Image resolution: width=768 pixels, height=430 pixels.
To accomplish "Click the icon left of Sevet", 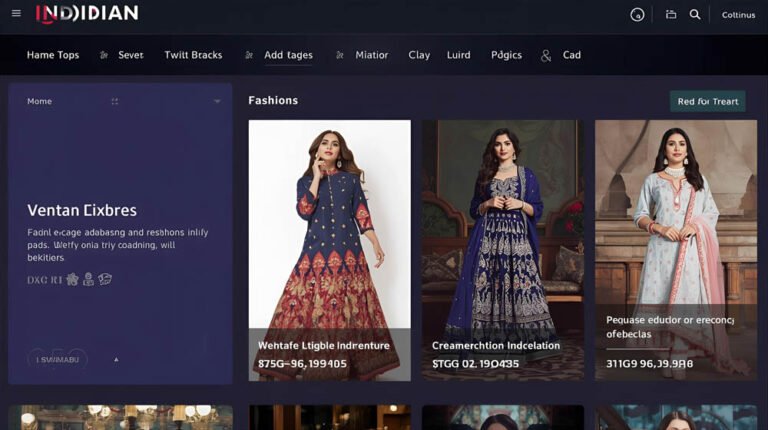I will pos(104,56).
